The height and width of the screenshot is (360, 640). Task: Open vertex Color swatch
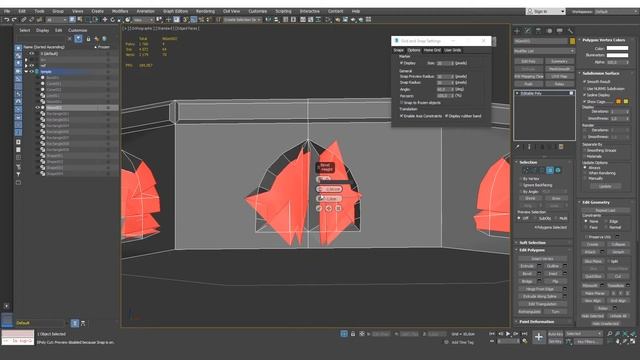click(617, 48)
